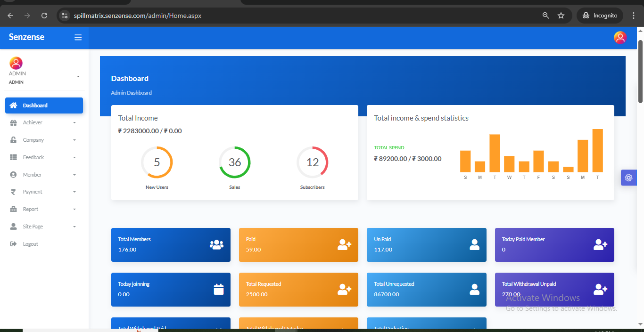Open the user avatar in the top bar
The height and width of the screenshot is (332, 644).
point(620,37)
